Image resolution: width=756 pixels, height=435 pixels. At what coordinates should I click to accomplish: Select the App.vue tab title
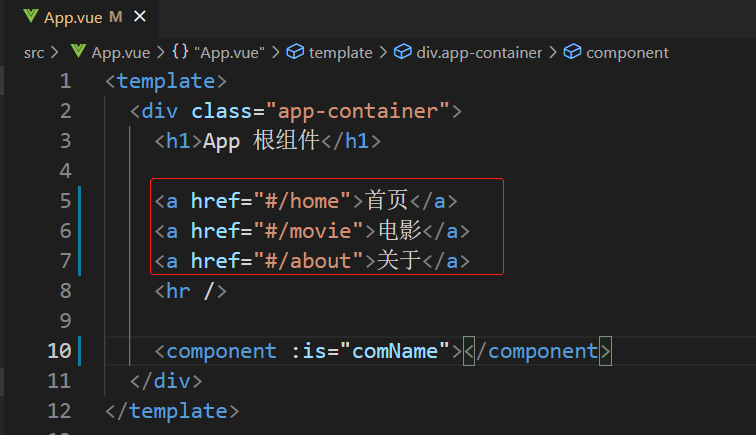tap(73, 18)
